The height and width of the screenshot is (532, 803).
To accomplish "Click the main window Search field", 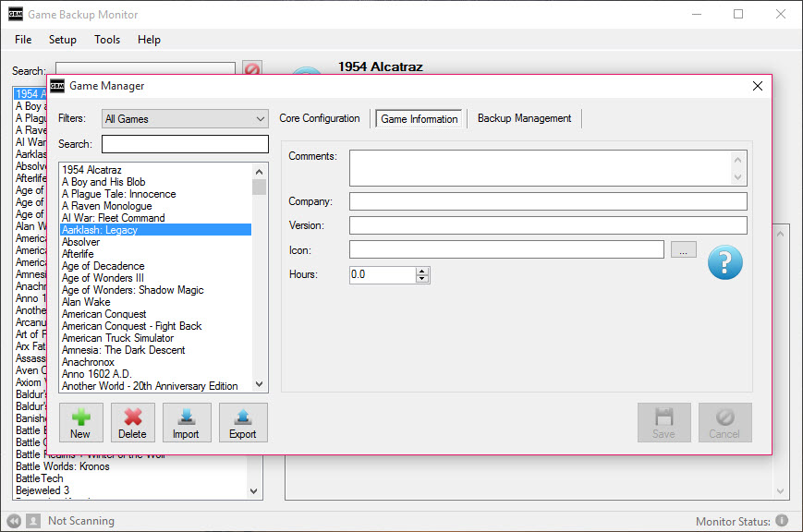I will click(145, 69).
